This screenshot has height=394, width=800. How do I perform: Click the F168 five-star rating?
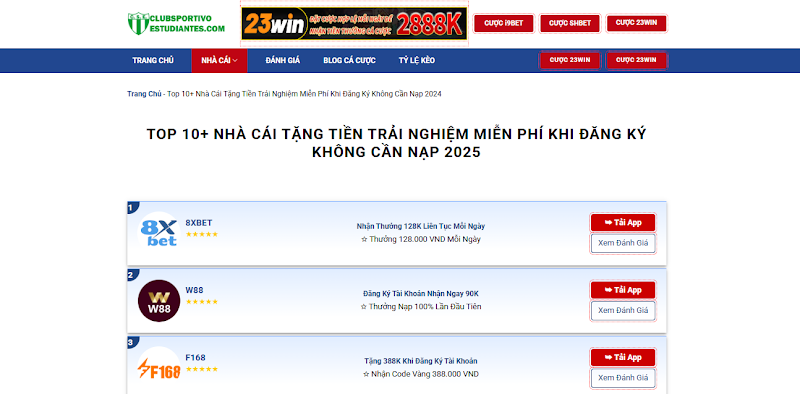coord(202,369)
